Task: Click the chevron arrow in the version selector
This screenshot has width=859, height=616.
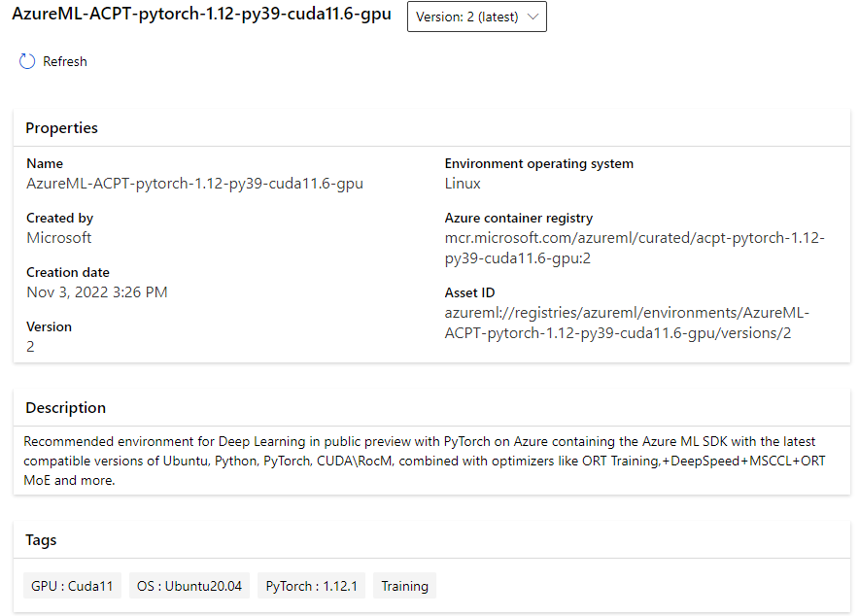Action: [x=532, y=17]
